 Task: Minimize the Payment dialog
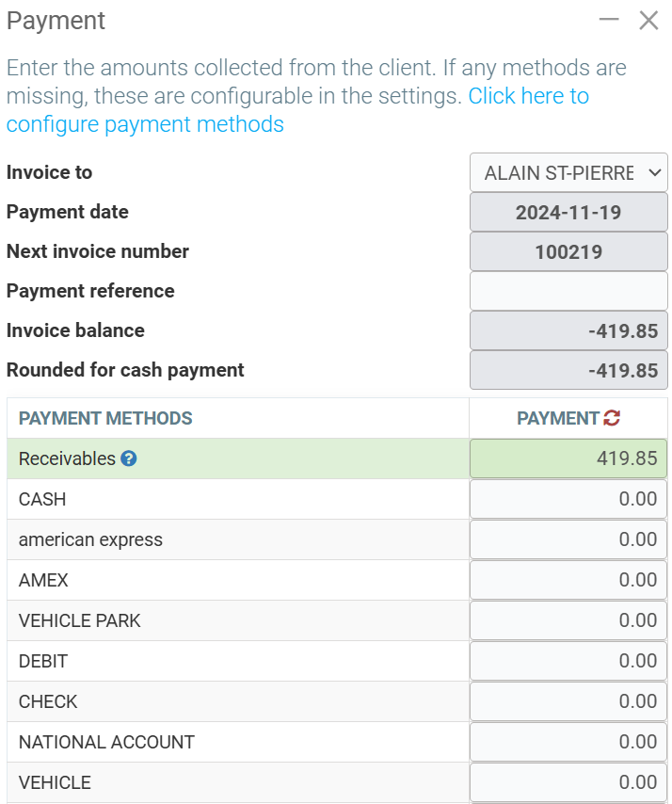pyautogui.click(x=609, y=20)
